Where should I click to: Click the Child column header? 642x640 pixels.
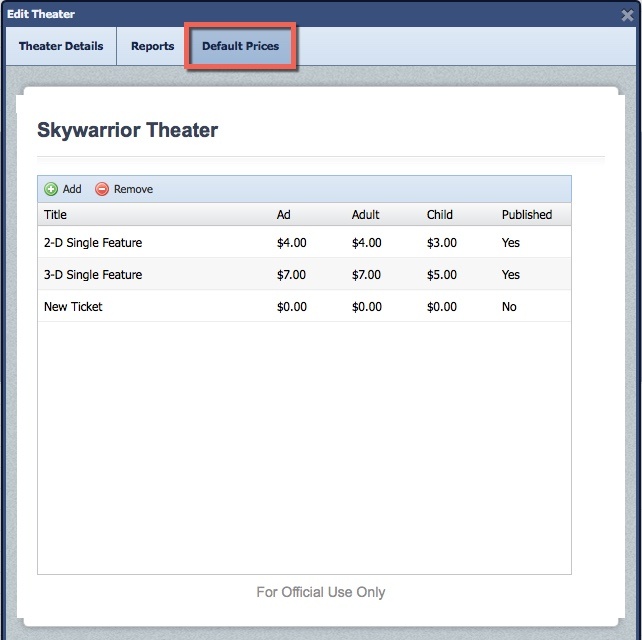point(439,214)
